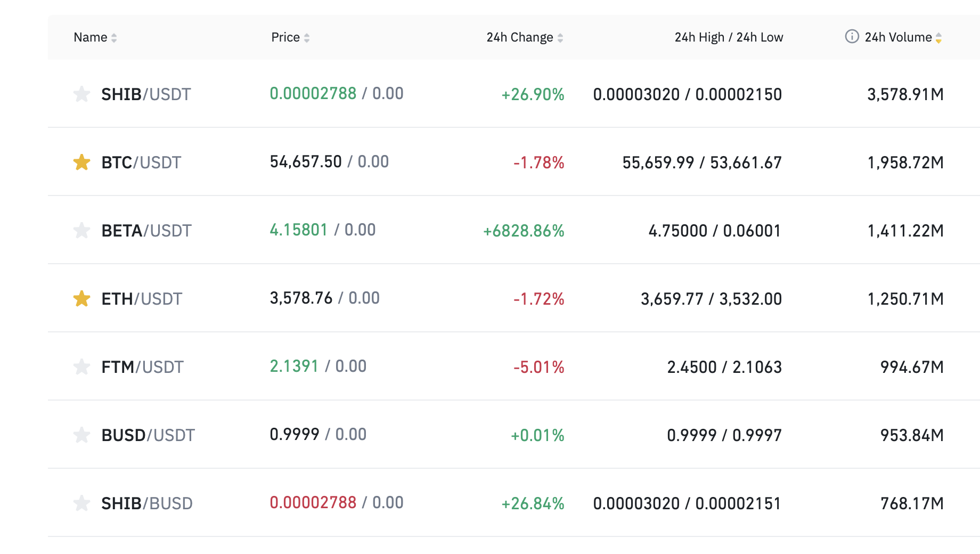Click the 1,411.22M volume value
Image resolution: width=980 pixels, height=554 pixels.
pos(905,231)
